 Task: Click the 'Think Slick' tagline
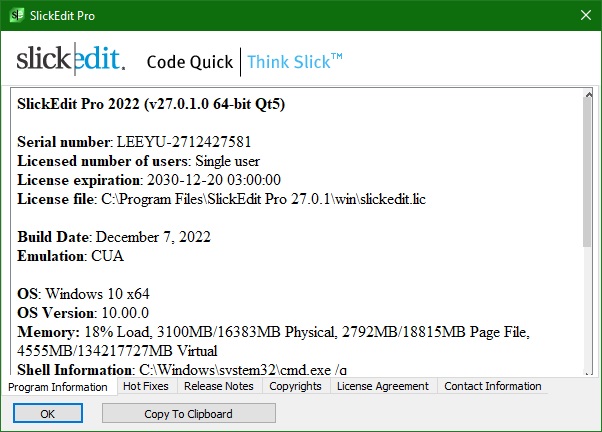pyautogui.click(x=294, y=61)
